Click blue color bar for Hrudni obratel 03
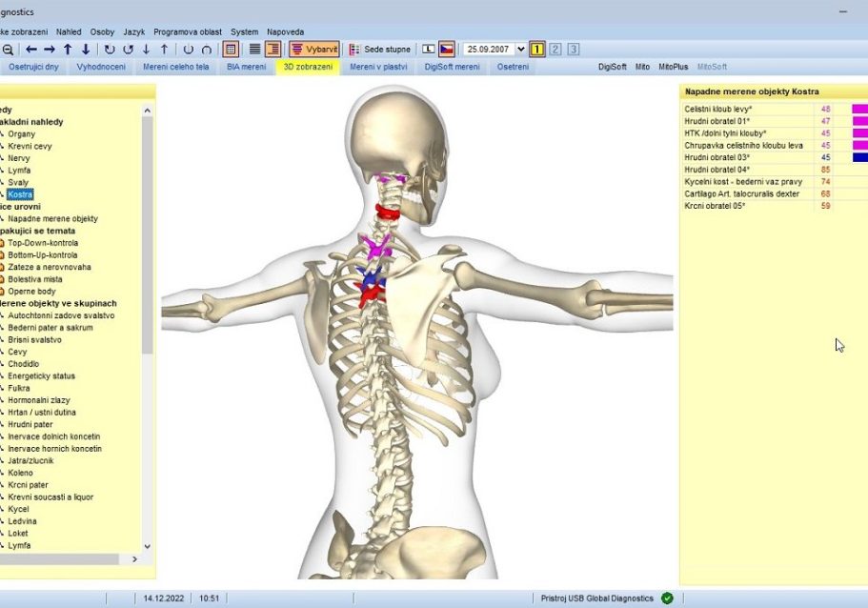 859,157
